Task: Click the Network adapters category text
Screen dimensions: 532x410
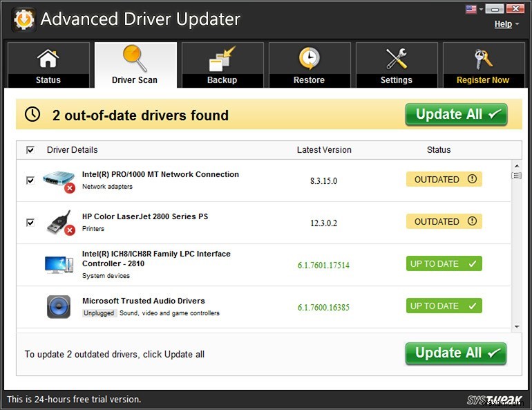Action: pos(107,187)
